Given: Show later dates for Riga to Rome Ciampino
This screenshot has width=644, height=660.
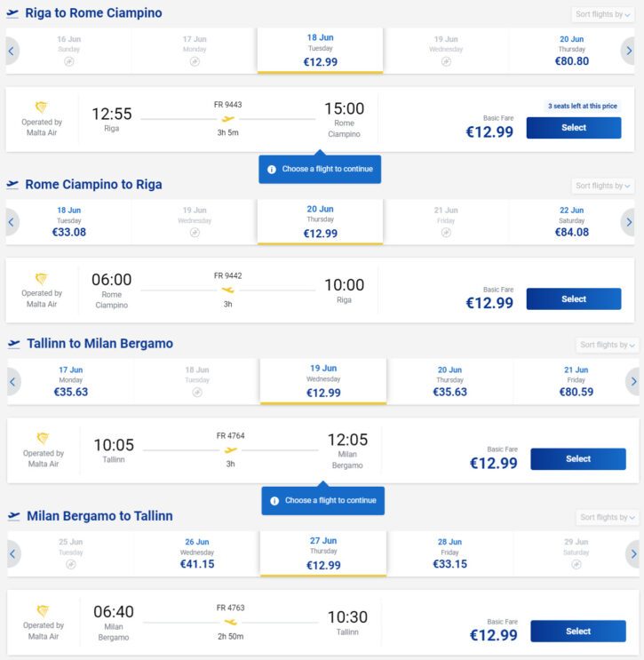Looking at the screenshot, I should click(628, 51).
